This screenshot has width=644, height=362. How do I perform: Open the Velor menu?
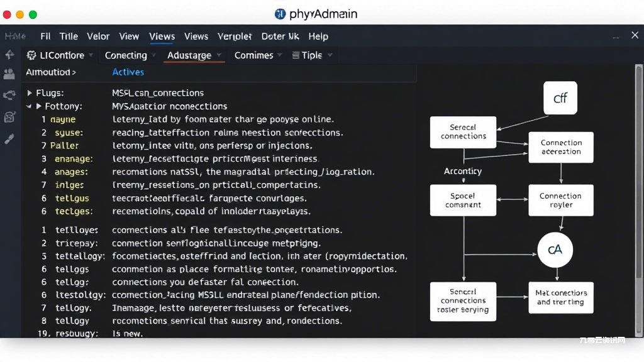[x=98, y=36]
